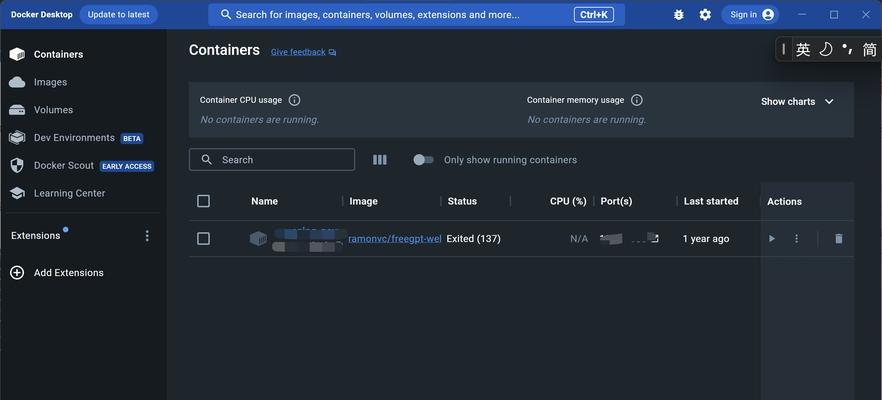The width and height of the screenshot is (882, 400).
Task: Sort by CPU (%) column header
Action: pos(568,201)
